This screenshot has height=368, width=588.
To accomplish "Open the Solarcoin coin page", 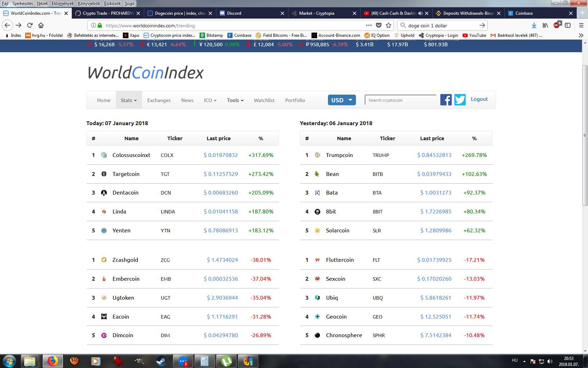I will 337,230.
